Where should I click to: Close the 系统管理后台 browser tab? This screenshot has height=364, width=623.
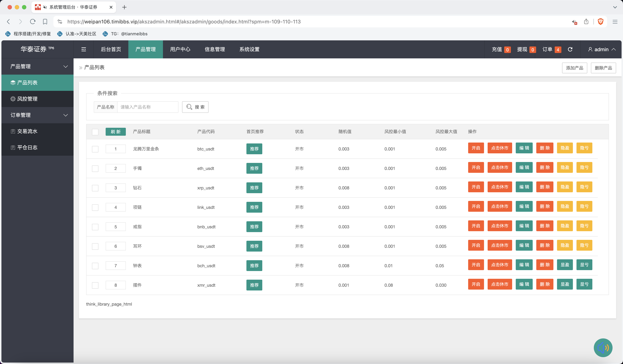point(111,7)
